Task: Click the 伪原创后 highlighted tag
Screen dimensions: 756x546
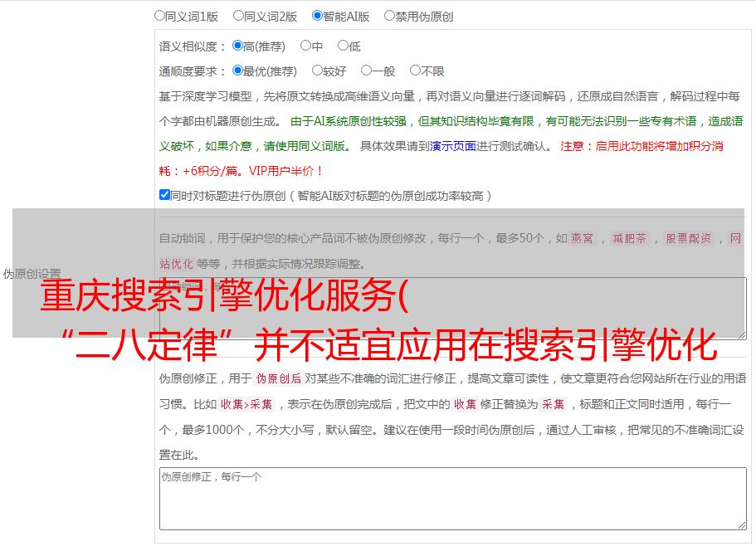Action: (279, 378)
